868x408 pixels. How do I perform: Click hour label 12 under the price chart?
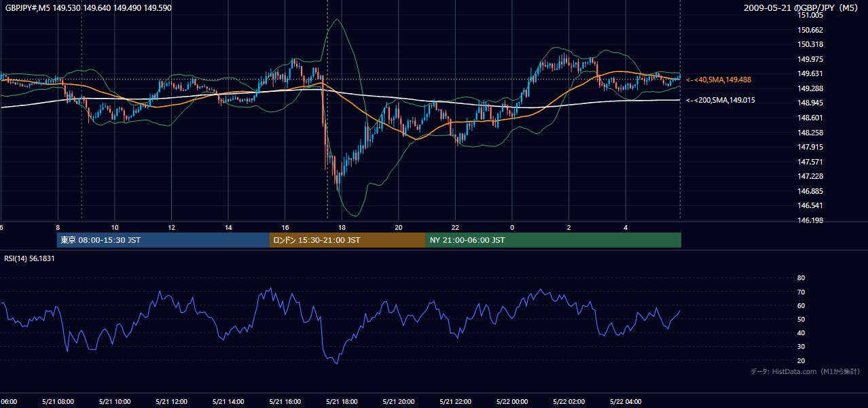click(x=172, y=227)
